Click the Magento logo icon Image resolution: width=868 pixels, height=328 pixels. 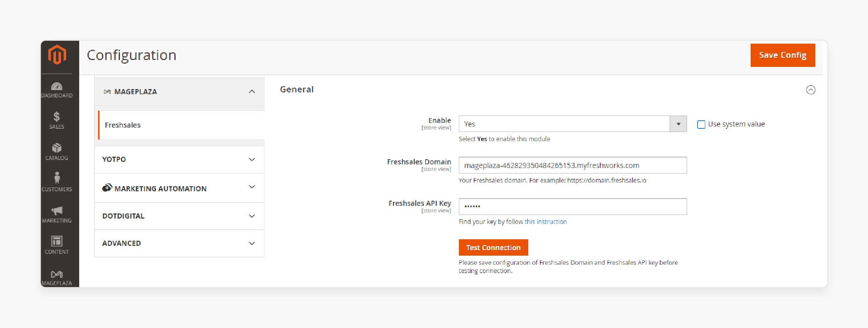[57, 55]
